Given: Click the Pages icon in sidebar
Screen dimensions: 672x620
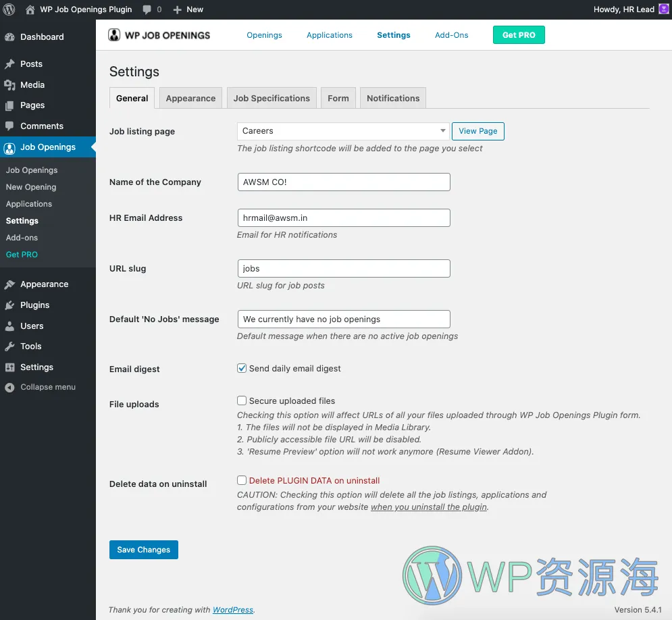Looking at the screenshot, I should [9, 105].
